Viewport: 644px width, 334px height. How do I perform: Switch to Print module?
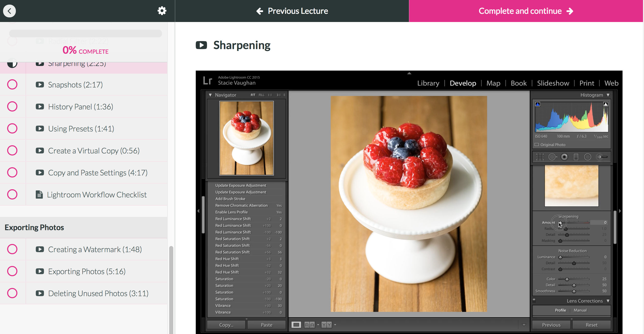point(586,83)
